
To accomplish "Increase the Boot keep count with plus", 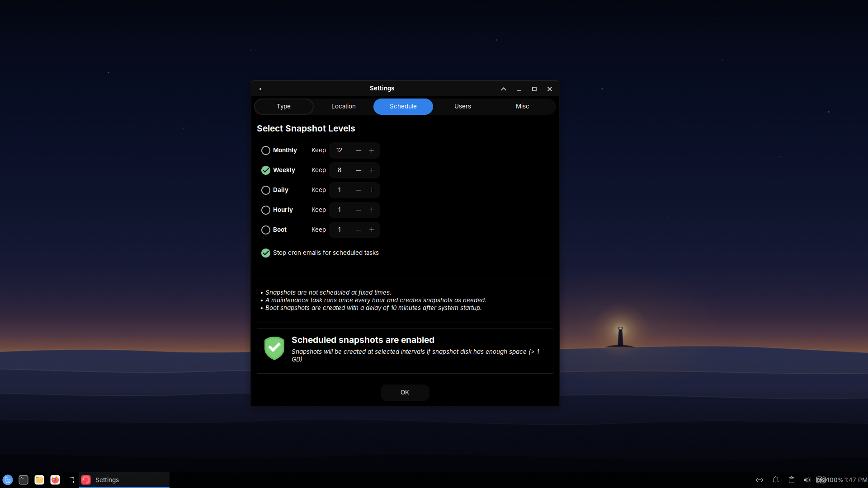I will (x=372, y=230).
